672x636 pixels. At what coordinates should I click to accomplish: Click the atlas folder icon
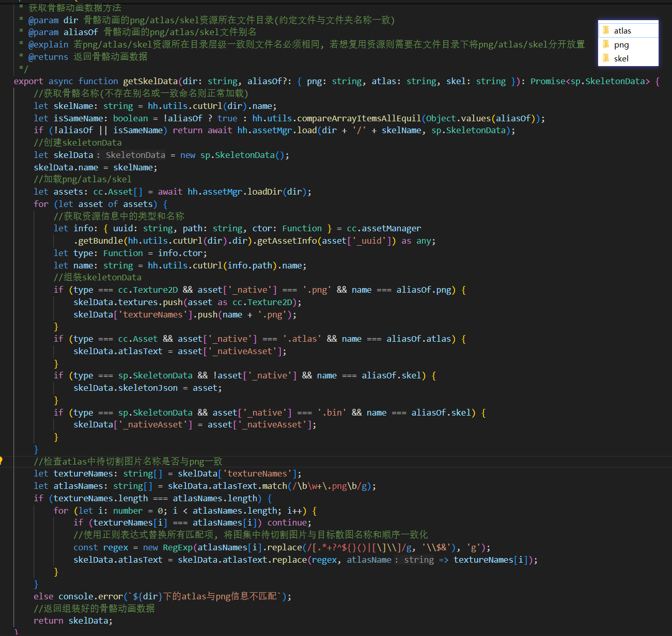coord(606,30)
